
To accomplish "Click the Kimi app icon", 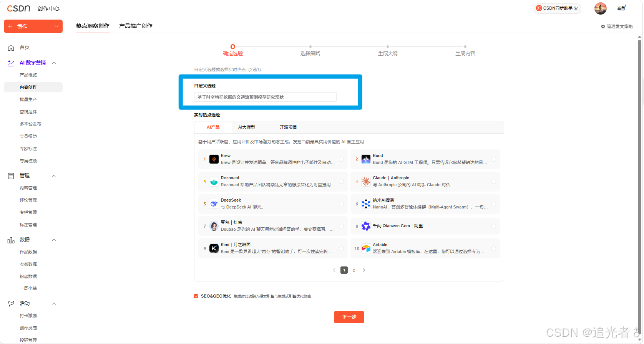I will (214, 248).
